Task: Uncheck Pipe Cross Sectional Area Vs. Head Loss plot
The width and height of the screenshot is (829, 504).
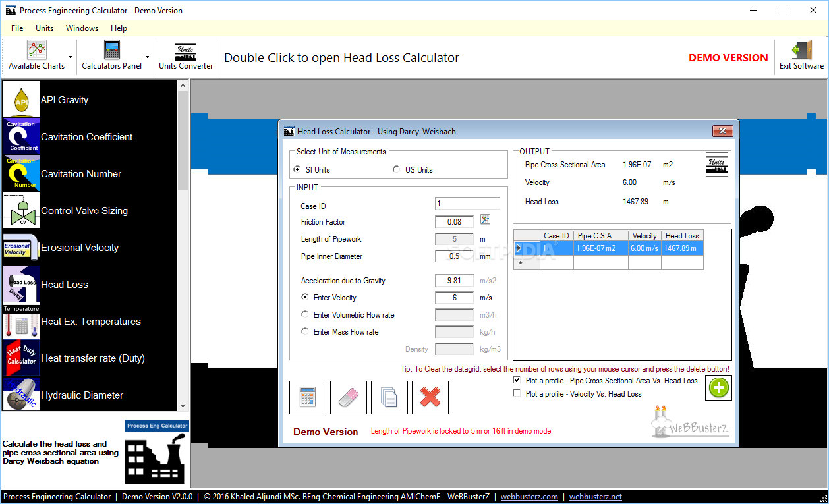Action: pos(517,380)
